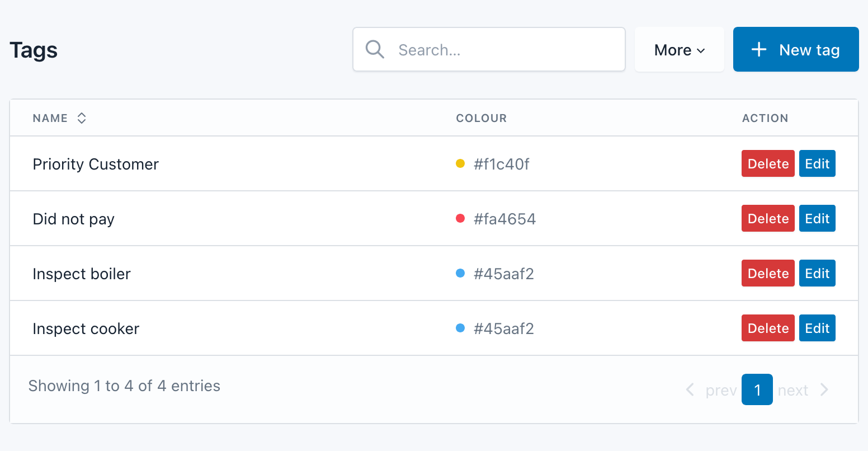Click the search magnifier icon
Image resolution: width=868 pixels, height=451 pixels.
(375, 49)
